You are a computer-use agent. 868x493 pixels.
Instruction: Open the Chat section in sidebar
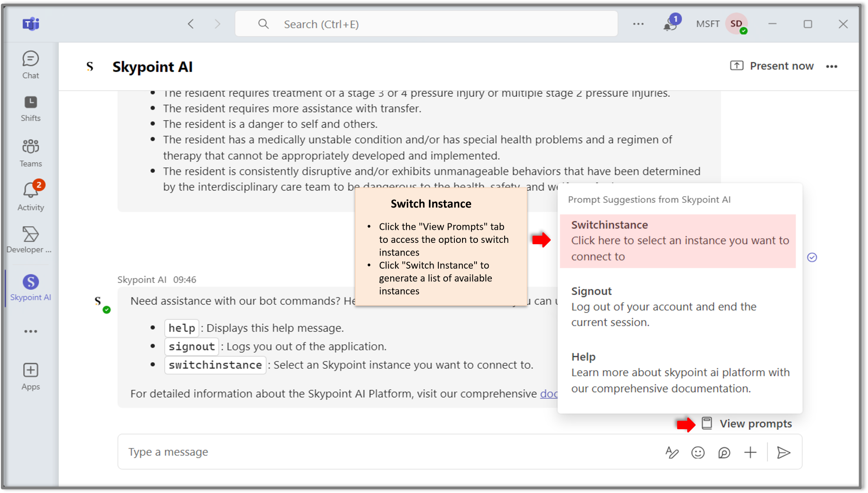click(x=30, y=65)
